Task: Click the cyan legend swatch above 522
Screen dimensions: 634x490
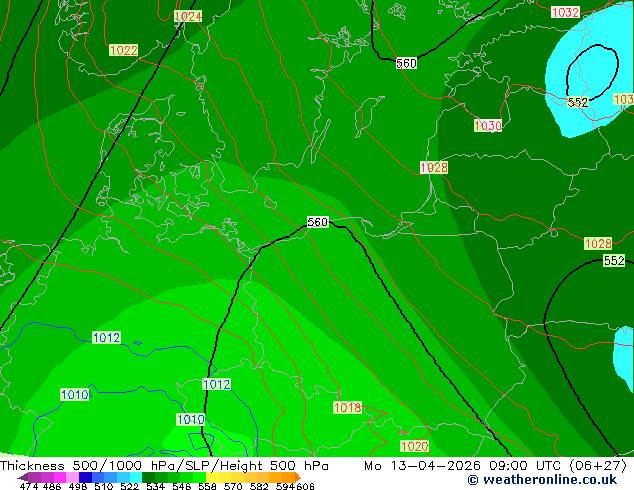Action: [x=136, y=477]
